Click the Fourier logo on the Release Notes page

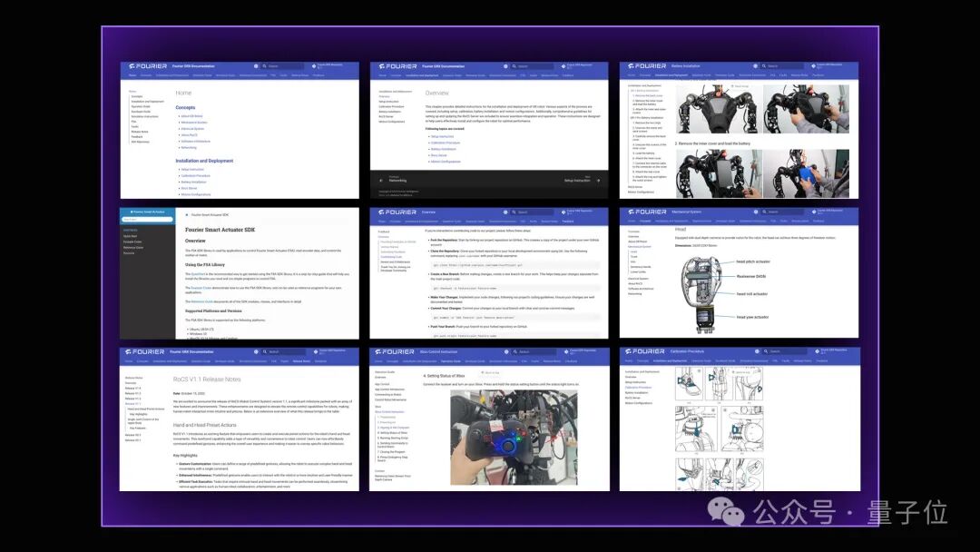pos(144,352)
